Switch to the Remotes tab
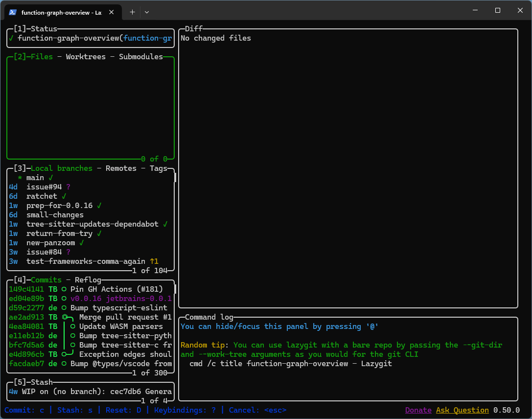The width and height of the screenshot is (532, 419). (121, 168)
